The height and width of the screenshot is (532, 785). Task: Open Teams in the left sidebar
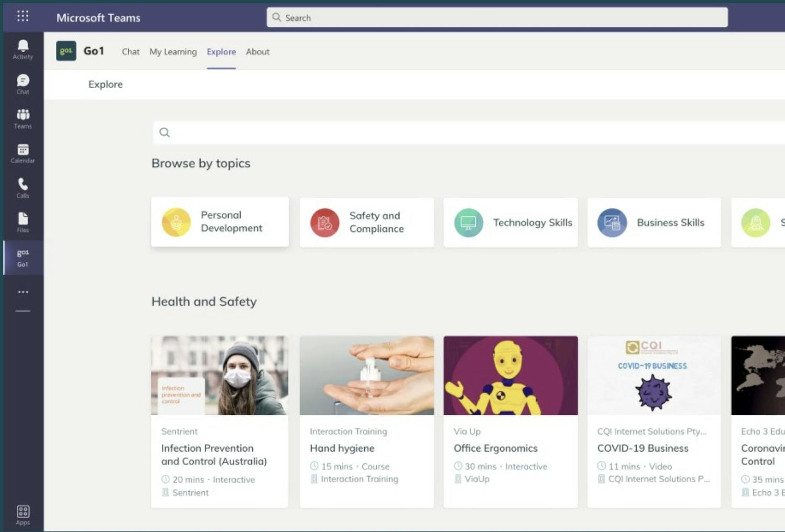click(22, 119)
